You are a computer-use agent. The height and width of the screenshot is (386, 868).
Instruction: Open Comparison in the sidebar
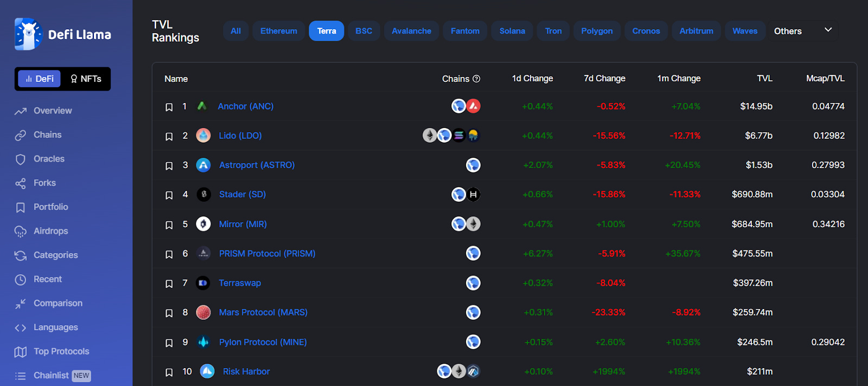(49, 304)
